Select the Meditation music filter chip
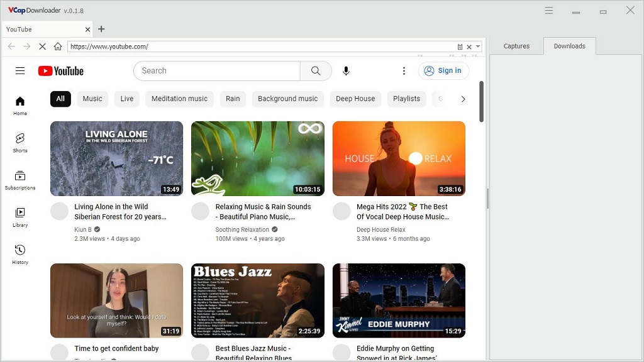The width and height of the screenshot is (644, 362). tap(179, 99)
